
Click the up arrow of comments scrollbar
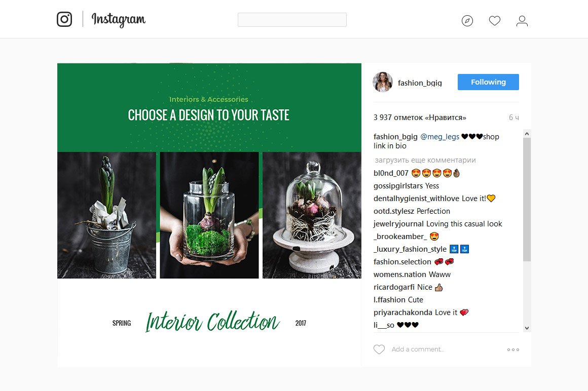click(x=527, y=134)
